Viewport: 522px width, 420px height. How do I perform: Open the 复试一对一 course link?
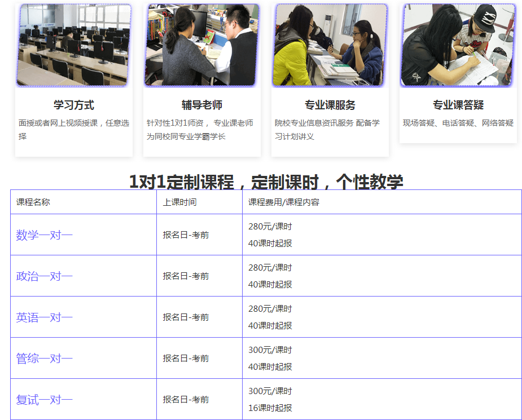pyautogui.click(x=45, y=400)
